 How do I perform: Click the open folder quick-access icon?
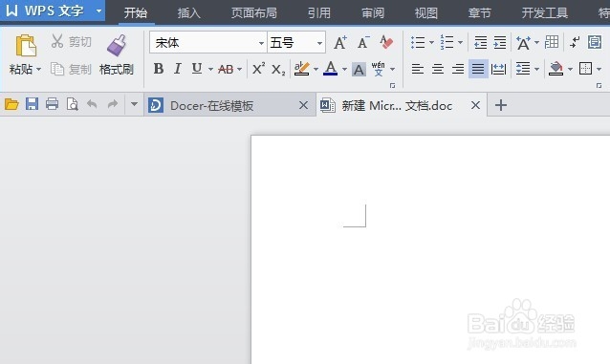pyautogui.click(x=11, y=104)
